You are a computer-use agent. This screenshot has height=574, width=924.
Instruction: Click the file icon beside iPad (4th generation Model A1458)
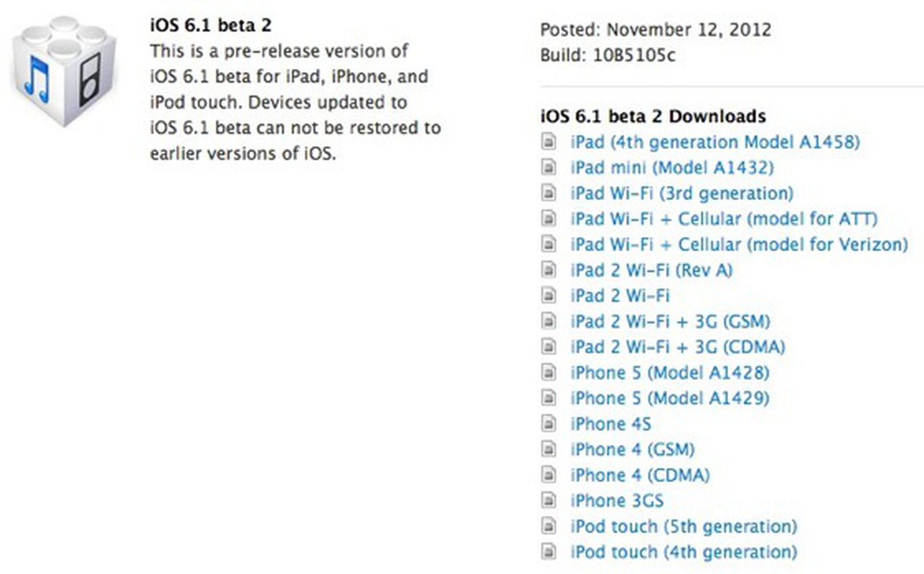tap(547, 141)
